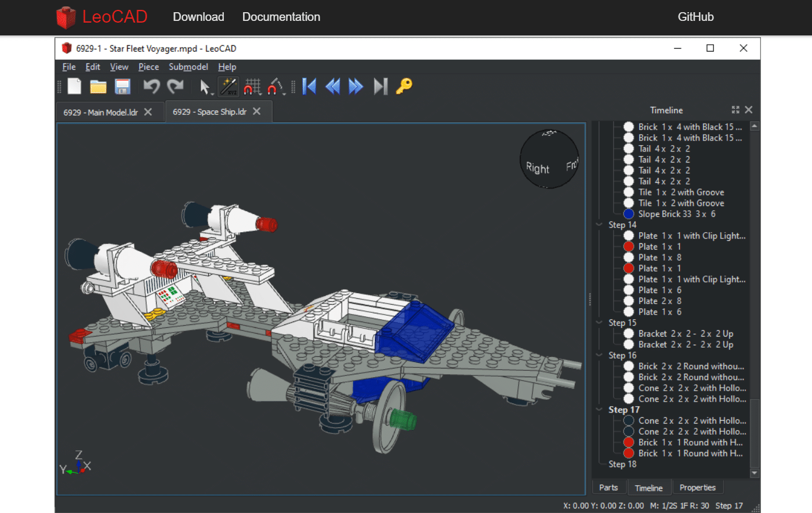Screen dimensions: 812x513
Task: Click the Redo arrow icon
Action: coord(175,86)
